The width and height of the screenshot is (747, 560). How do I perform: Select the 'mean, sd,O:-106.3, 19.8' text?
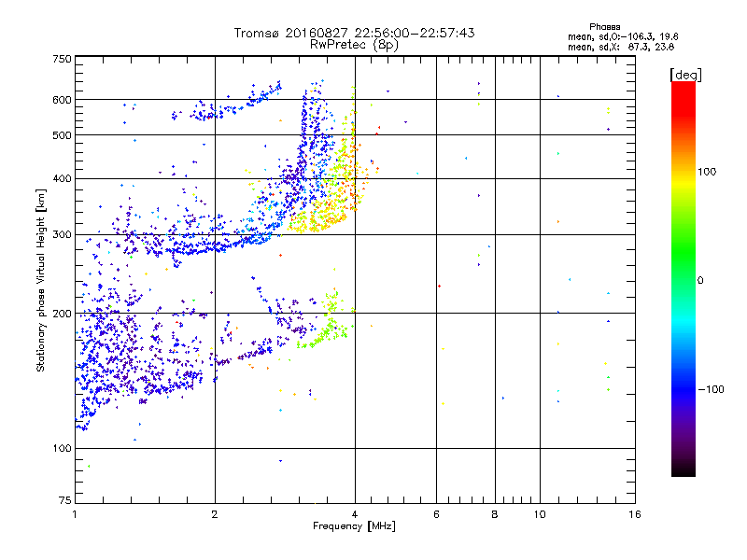point(623,36)
